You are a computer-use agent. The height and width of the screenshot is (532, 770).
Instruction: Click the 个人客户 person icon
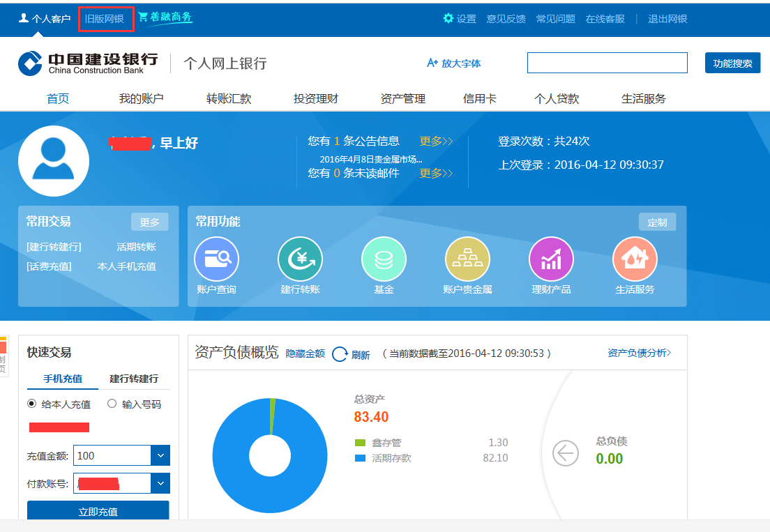23,17
